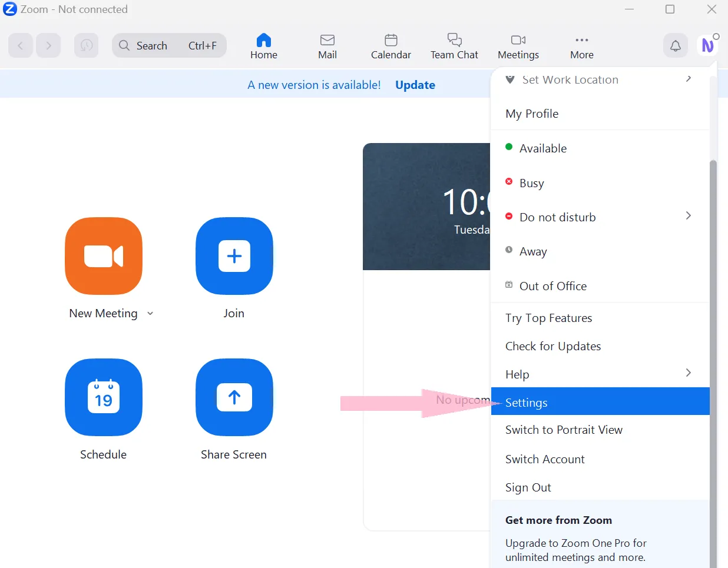Click the 'Upgrade to Zoom One Pro' text
The width and height of the screenshot is (728, 568).
pyautogui.click(x=575, y=550)
